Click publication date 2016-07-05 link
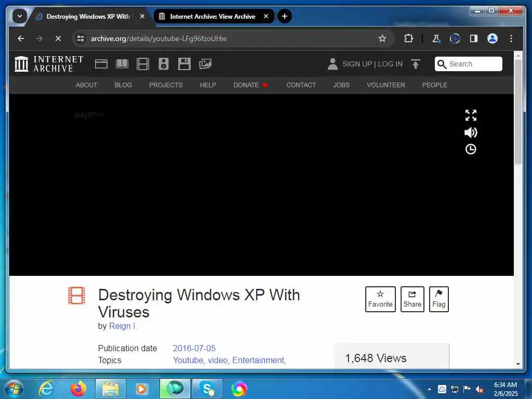The image size is (532, 399). pyautogui.click(x=194, y=348)
